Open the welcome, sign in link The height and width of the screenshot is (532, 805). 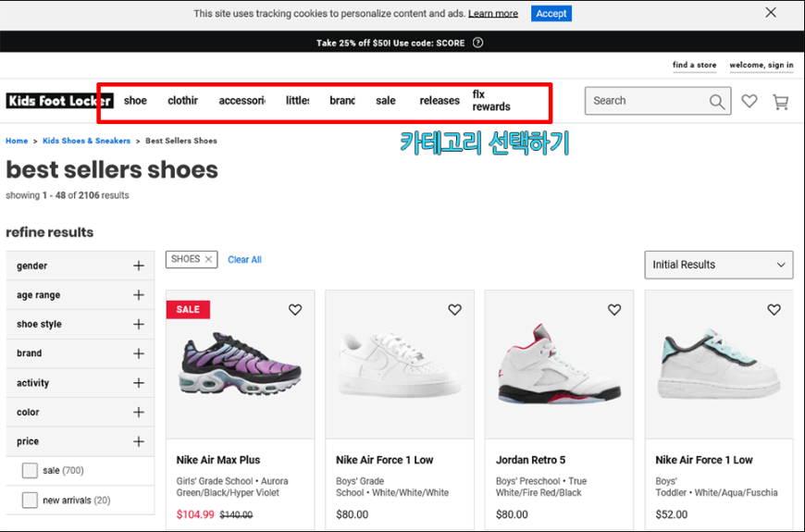click(x=762, y=65)
